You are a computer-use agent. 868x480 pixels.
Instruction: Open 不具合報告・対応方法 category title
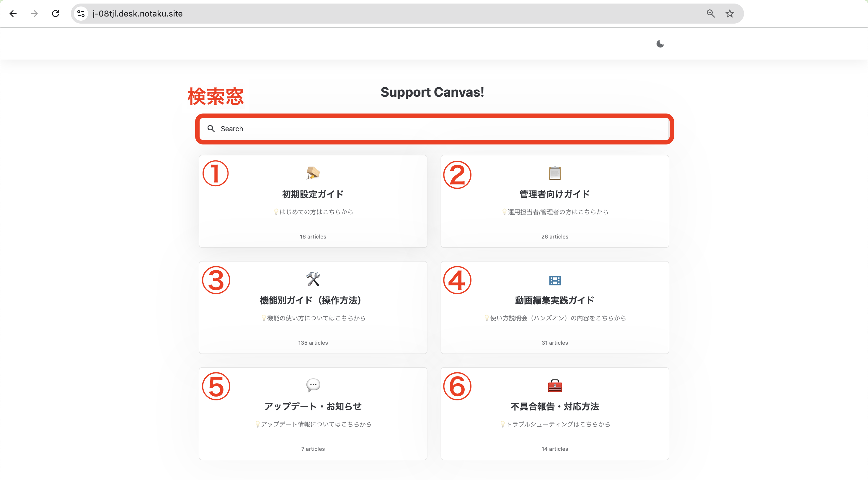click(554, 406)
